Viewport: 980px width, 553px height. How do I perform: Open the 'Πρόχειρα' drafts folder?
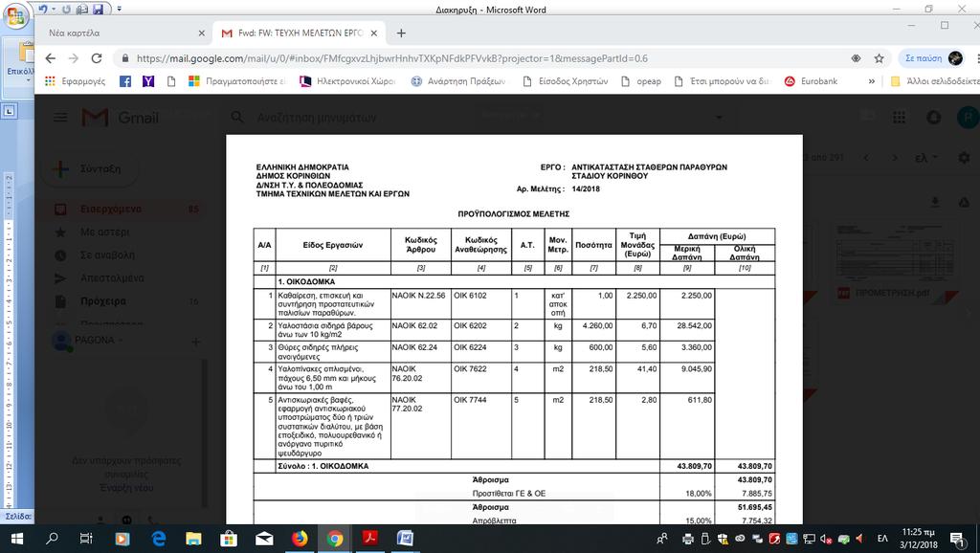click(103, 301)
